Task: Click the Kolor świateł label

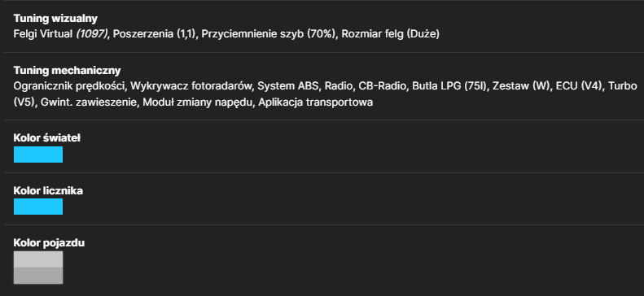Action: click(x=47, y=138)
